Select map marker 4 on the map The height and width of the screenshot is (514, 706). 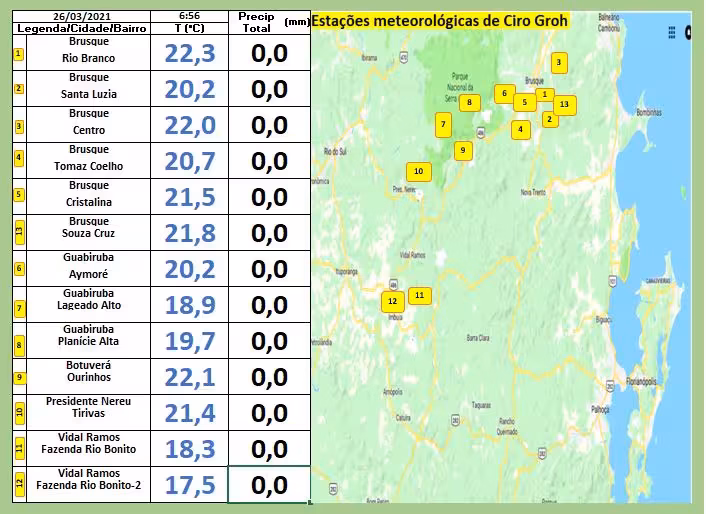click(519, 129)
